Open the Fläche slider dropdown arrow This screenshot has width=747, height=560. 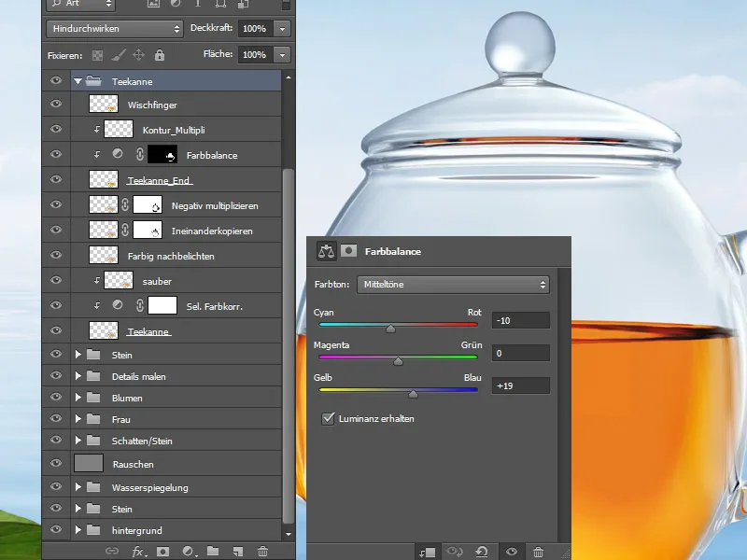[283, 55]
